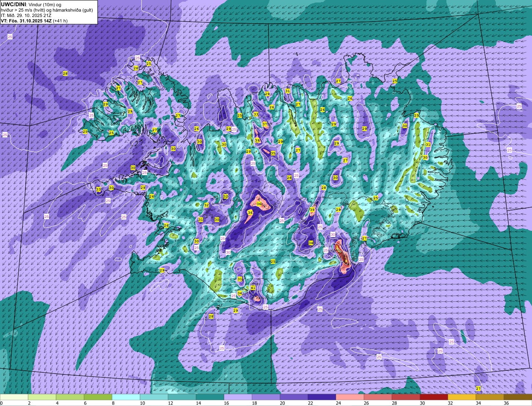The height and width of the screenshot is (406, 532).
Task: Select the brown legend swatch above 36
Action: click(518, 397)
